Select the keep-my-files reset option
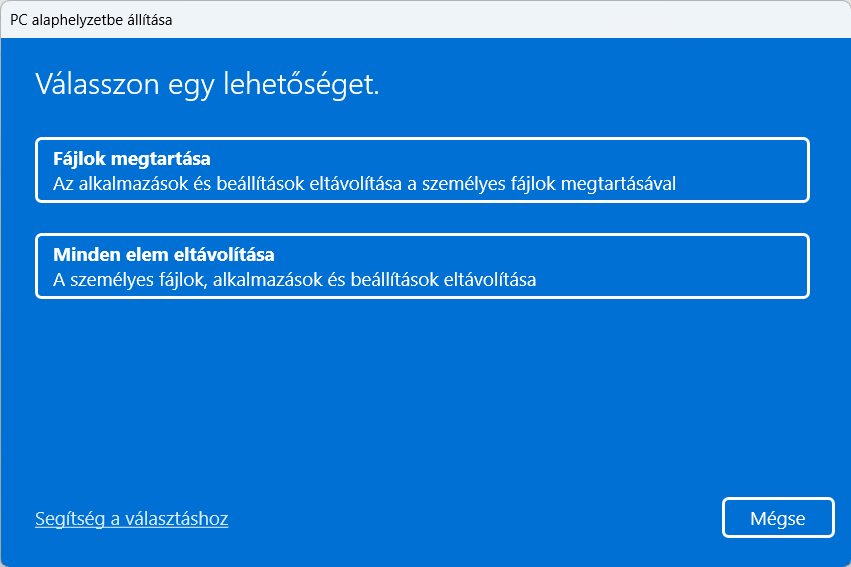This screenshot has height=567, width=851. pos(422,171)
